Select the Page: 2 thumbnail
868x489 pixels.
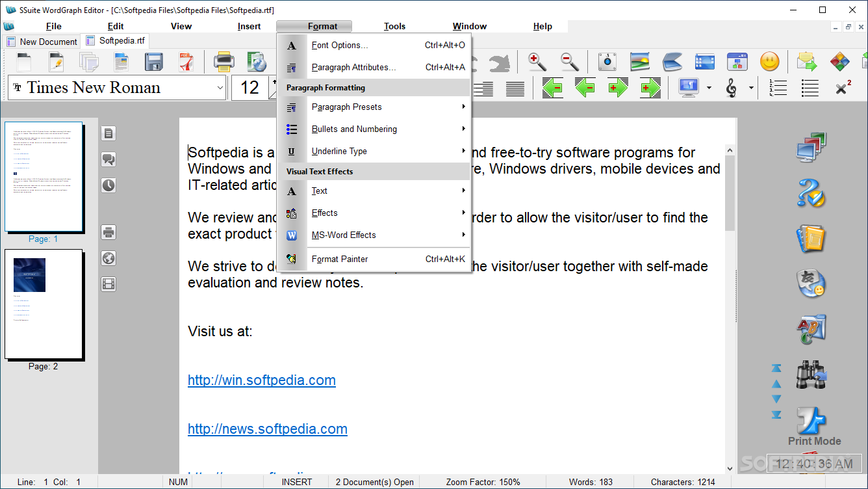44,304
